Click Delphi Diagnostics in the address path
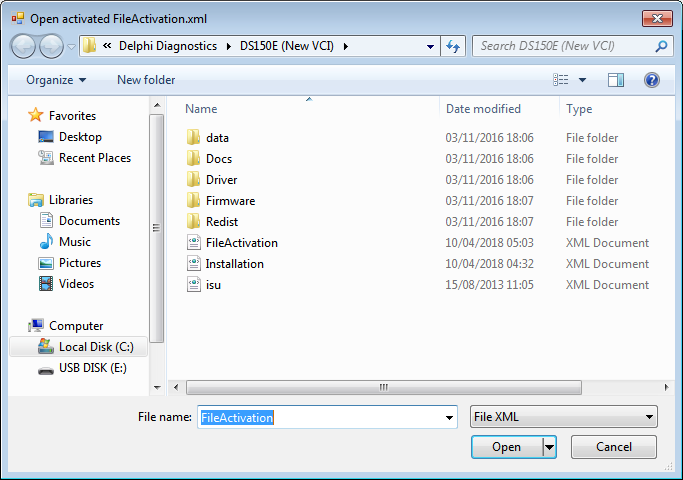The height and width of the screenshot is (480, 683). pyautogui.click(x=168, y=46)
